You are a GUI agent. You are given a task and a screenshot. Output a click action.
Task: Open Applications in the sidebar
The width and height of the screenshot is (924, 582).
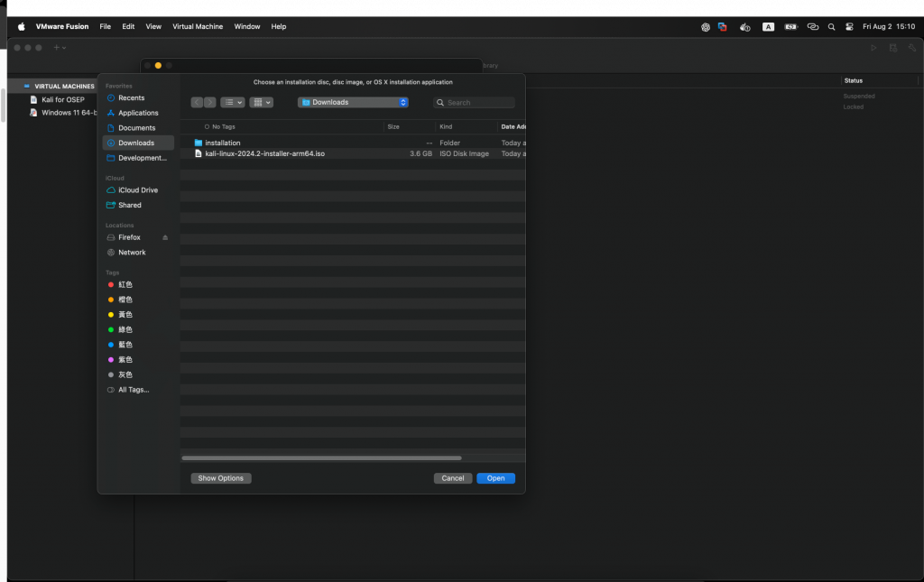[x=138, y=113]
